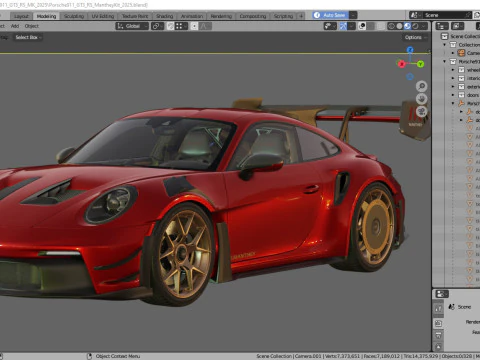Switch to the Compositing workspace tab
Screen dimensions: 480x360
pos(253,16)
